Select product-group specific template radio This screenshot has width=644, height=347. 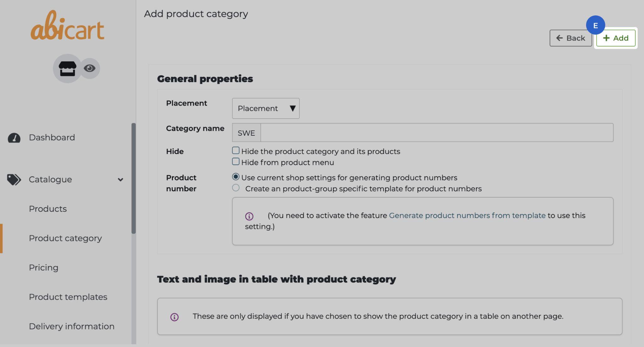[236, 188]
